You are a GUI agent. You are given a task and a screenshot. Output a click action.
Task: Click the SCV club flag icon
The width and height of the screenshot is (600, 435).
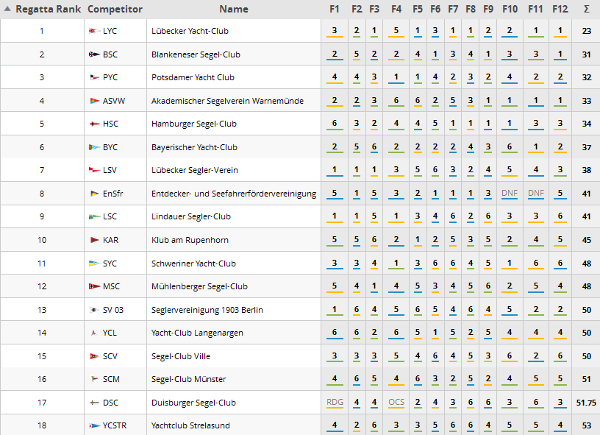[x=94, y=356]
